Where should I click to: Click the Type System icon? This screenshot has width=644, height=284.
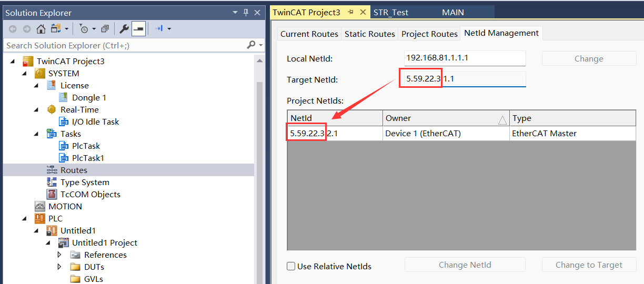(52, 182)
